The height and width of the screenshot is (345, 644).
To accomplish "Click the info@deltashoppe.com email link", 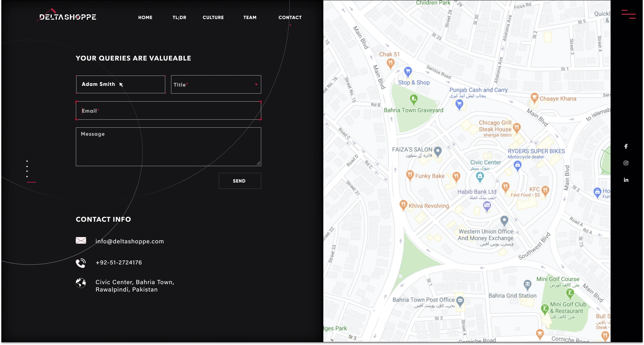I will [130, 241].
